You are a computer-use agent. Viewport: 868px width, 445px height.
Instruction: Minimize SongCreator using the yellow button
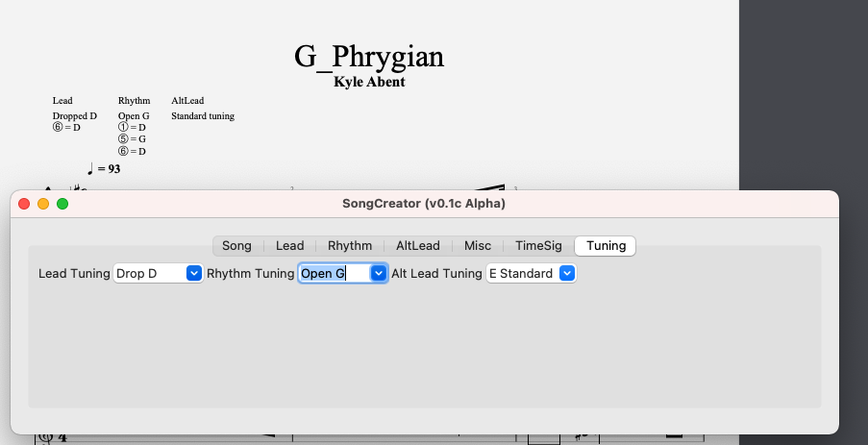43,204
